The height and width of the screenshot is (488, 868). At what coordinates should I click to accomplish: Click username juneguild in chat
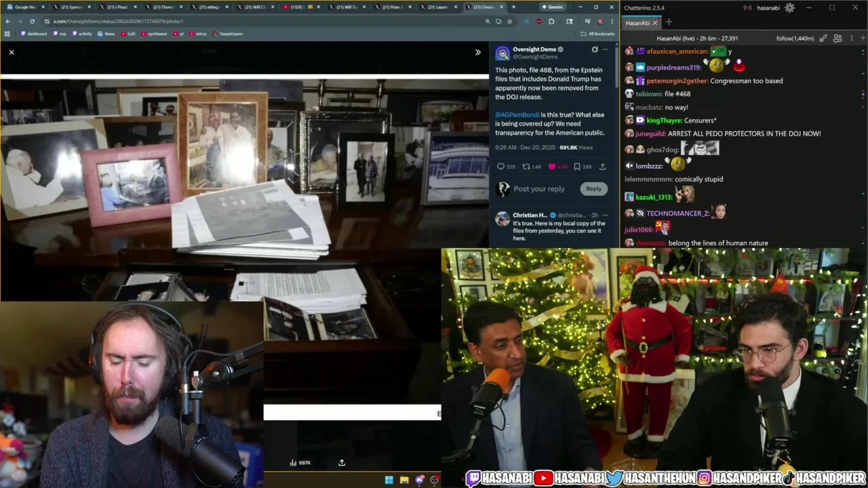[650, 134]
